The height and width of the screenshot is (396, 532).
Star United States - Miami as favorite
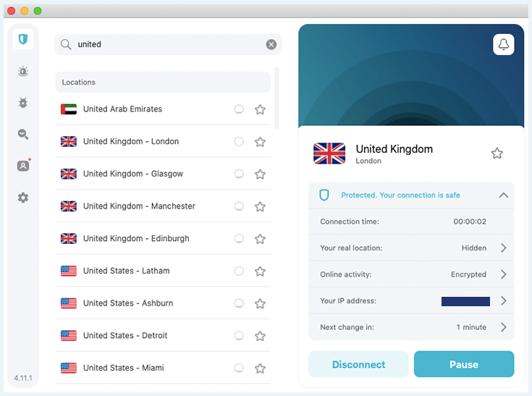[261, 368]
